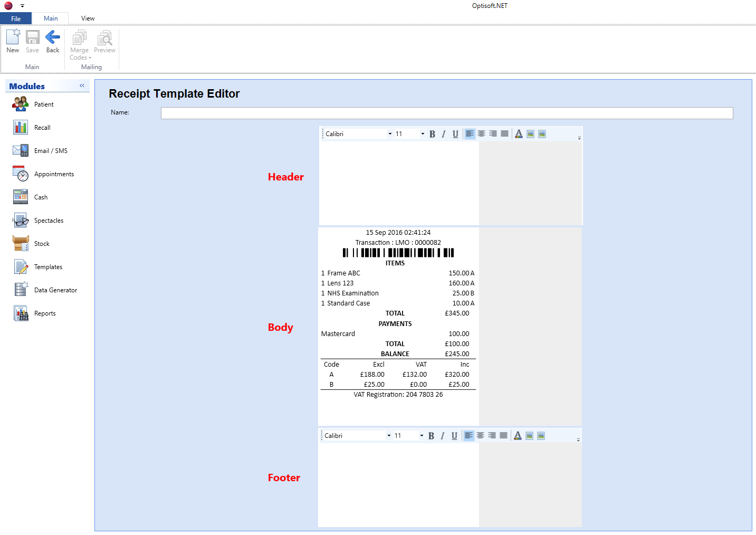The height and width of the screenshot is (535, 756).
Task: Click inside the Header text area
Action: [x=399, y=183]
